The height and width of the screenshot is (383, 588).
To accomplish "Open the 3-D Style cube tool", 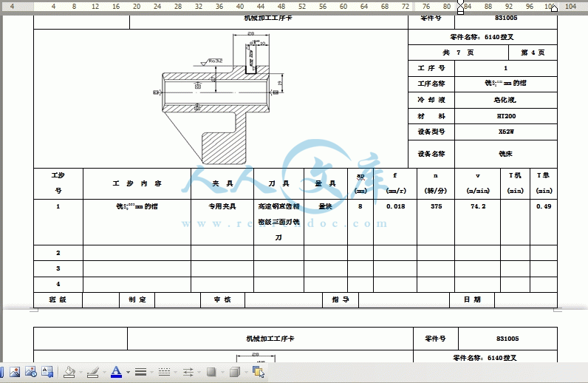I will [235, 372].
